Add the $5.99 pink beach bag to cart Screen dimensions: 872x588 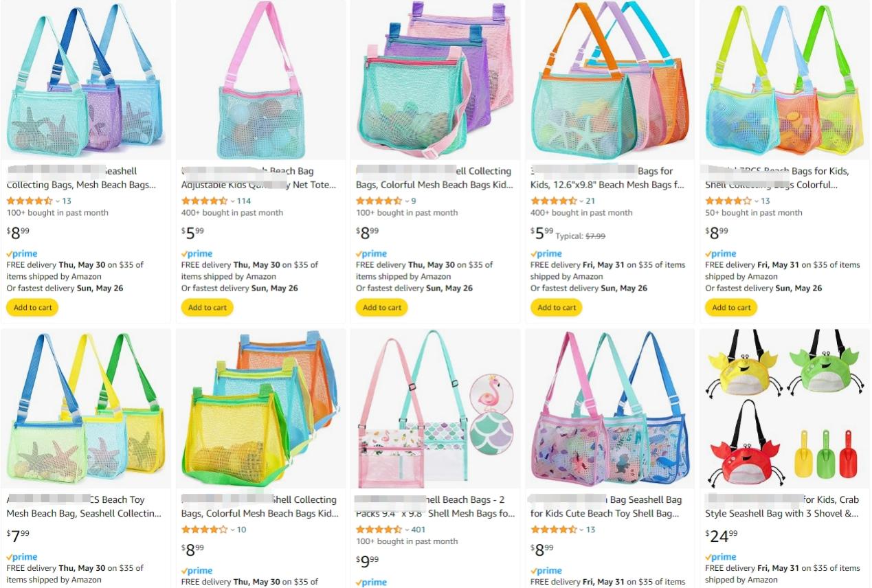208,308
